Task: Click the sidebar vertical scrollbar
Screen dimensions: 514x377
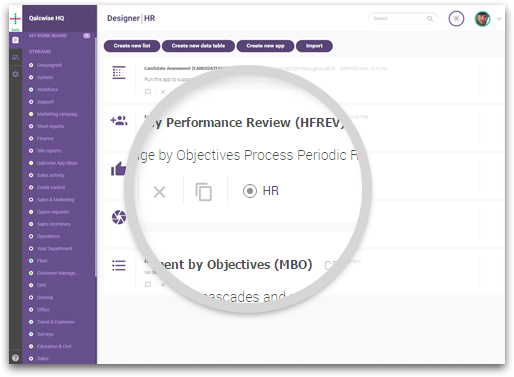Action: [96, 157]
